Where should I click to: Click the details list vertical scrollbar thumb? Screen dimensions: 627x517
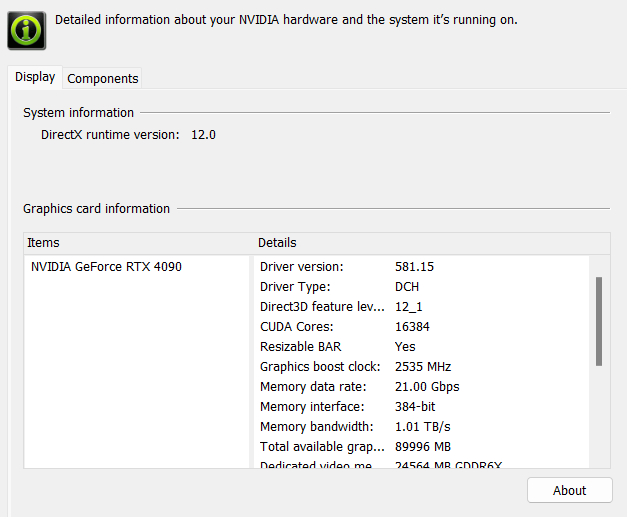click(x=599, y=320)
